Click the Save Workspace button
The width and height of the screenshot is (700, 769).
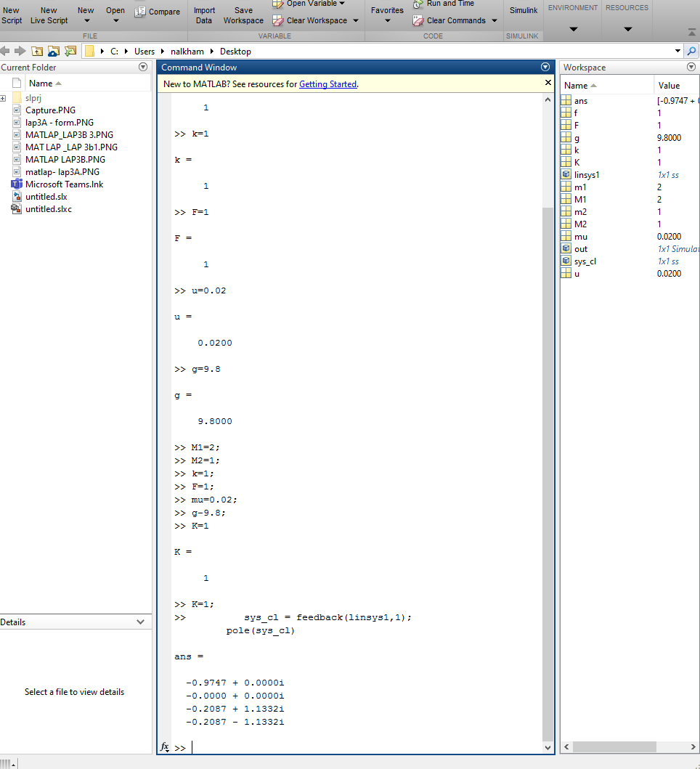(243, 15)
